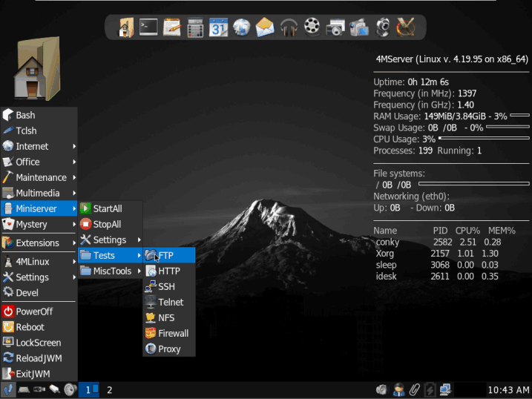Click StartAll in Miniserver submenu
Viewport: 532px width, 399px height.
tap(111, 209)
